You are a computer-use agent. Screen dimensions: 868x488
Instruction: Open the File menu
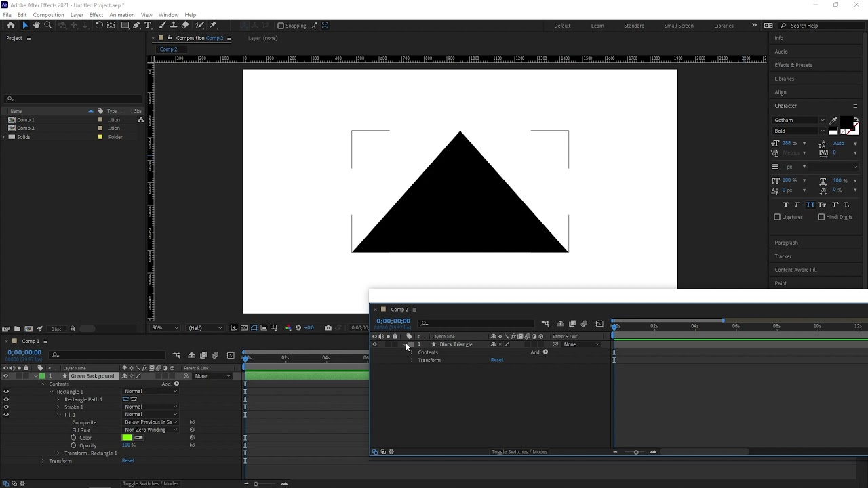(7, 15)
